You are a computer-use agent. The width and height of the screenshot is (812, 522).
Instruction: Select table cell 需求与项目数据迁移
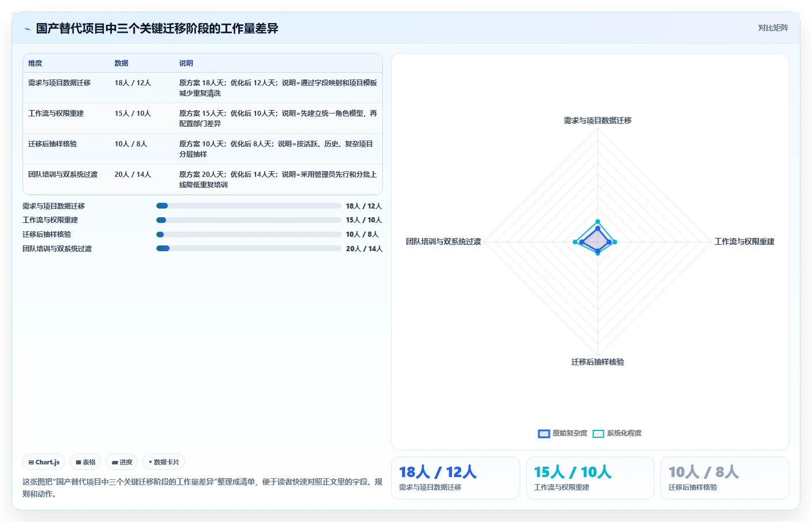pos(59,83)
